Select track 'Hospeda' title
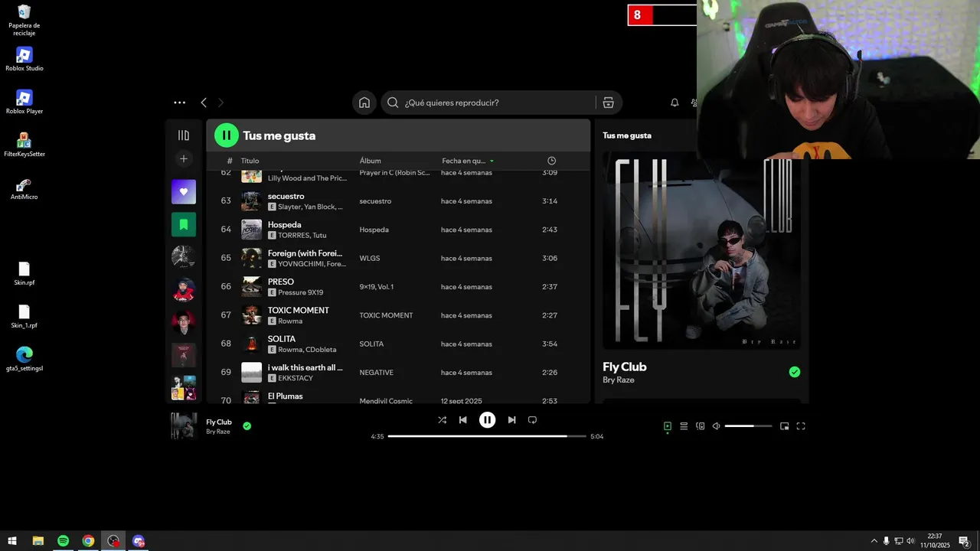Screen dimensions: 980x551 (x=284, y=225)
